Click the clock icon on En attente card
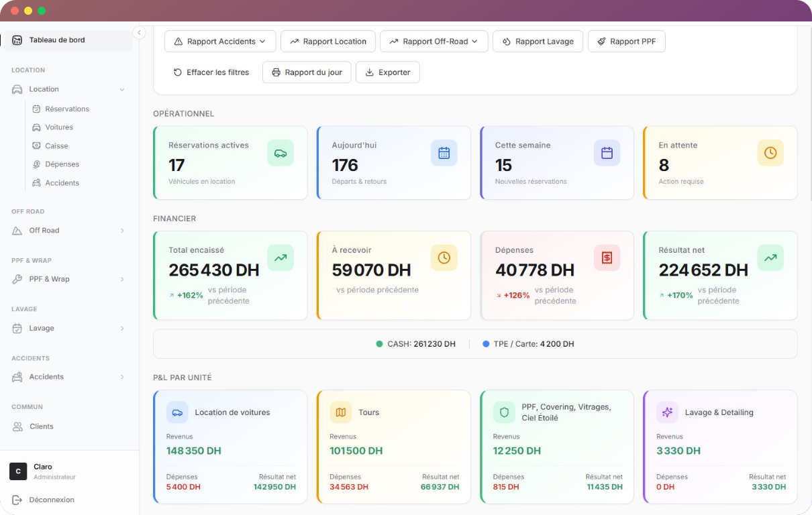 [770, 153]
